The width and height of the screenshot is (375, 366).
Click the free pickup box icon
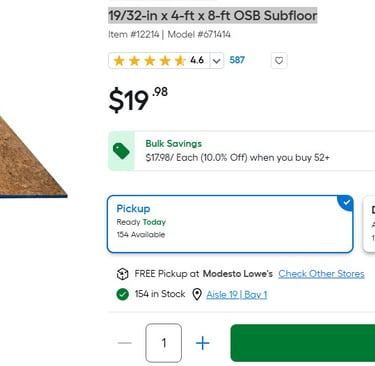tap(123, 274)
